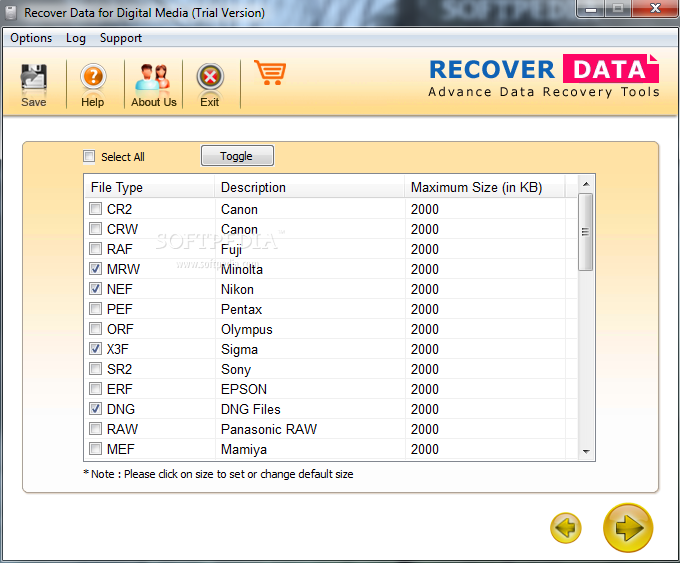
Task: Check the SR2 file type box
Action: [95, 368]
